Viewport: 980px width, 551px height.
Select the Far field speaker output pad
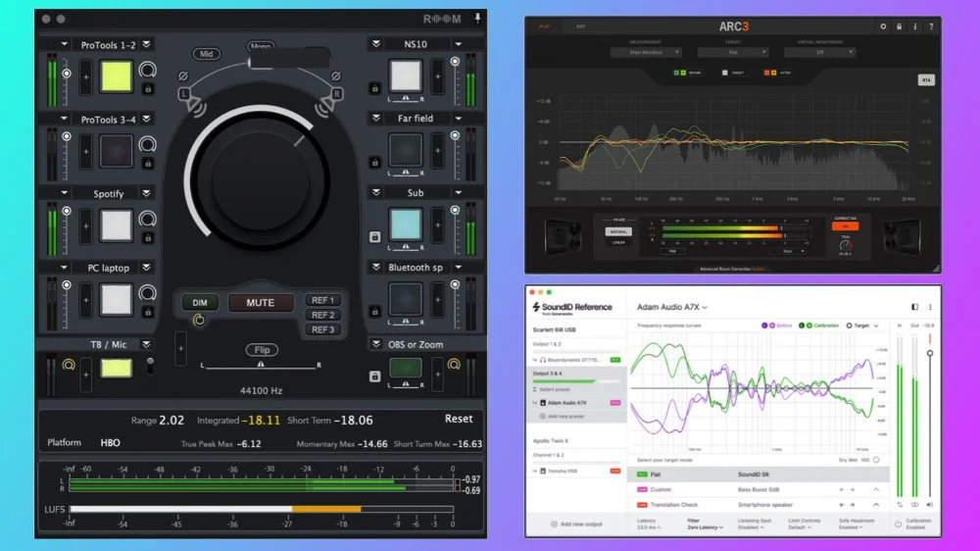(x=406, y=151)
